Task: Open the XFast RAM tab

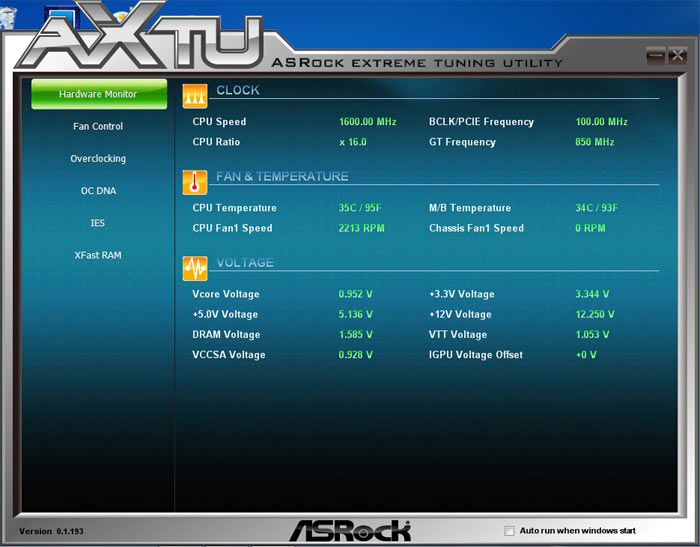Action: pos(98,255)
